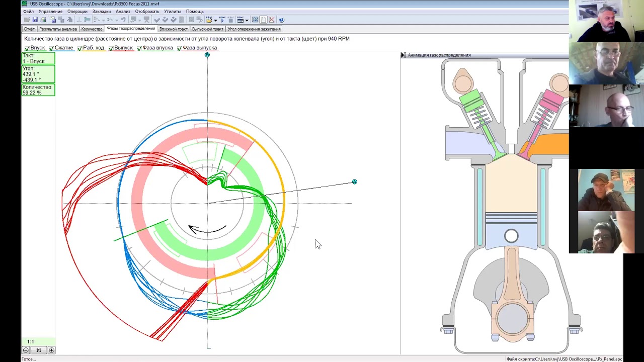644x362 pixels.
Task: Uncheck the Впуск stroke checkbox
Action: coord(27,48)
